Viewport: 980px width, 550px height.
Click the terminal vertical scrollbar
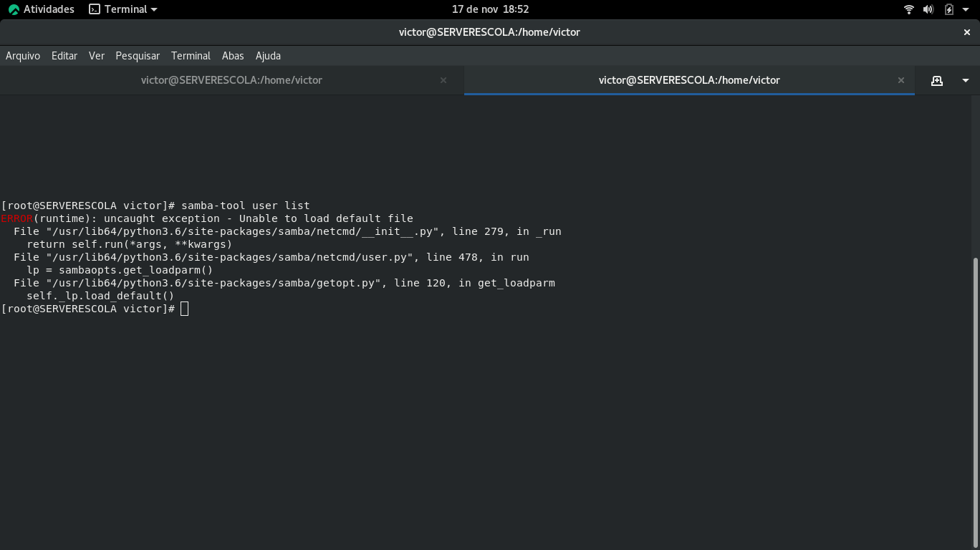(975, 401)
